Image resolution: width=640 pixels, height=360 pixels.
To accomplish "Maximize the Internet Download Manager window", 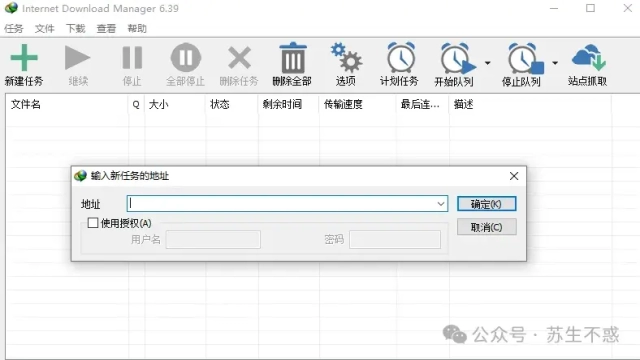I will point(590,8).
